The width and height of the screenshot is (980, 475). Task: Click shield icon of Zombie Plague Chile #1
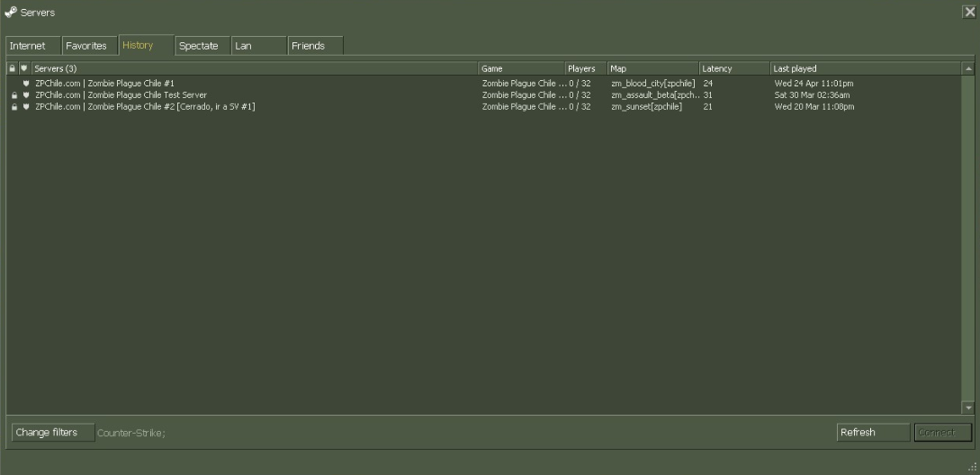pyautogui.click(x=25, y=83)
